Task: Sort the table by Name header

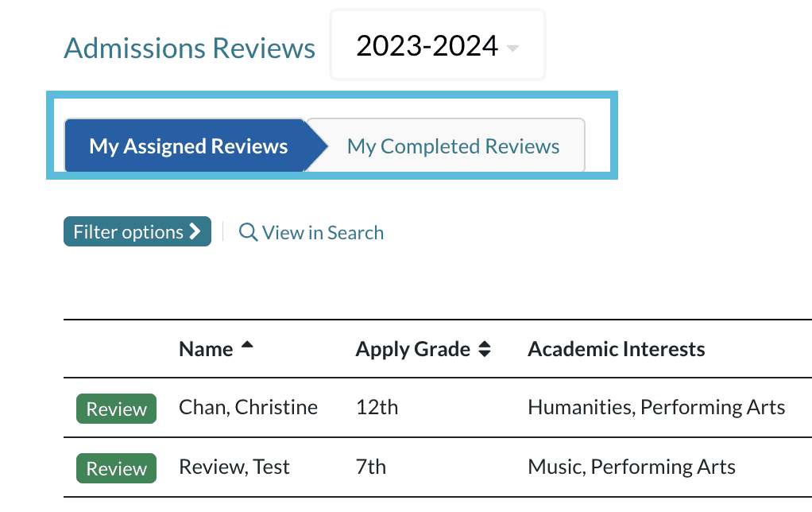Action: point(206,349)
